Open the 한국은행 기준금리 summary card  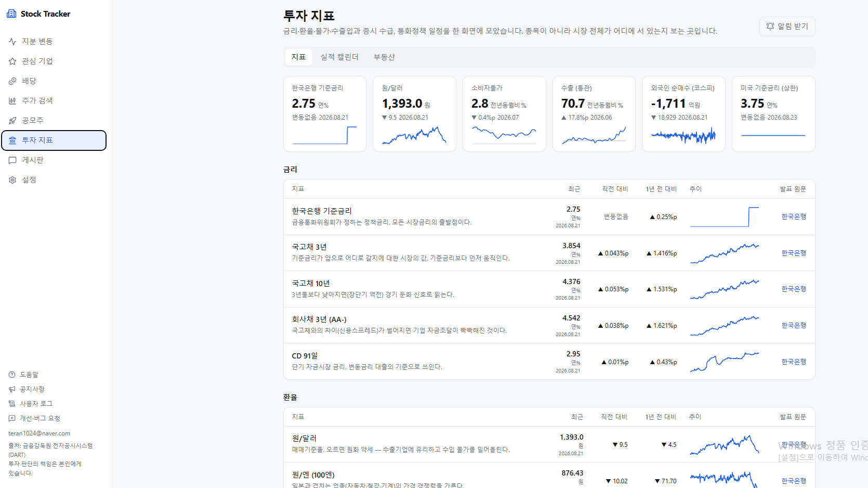tap(325, 114)
